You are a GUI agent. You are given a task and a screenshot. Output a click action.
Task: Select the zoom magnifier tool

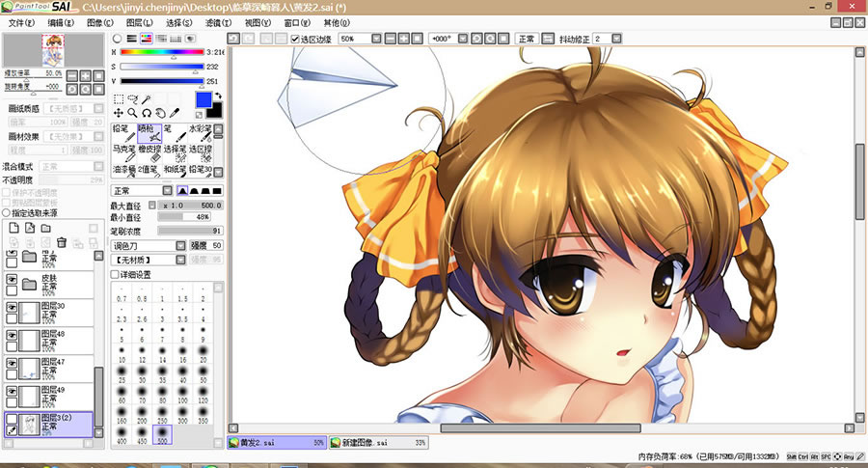click(132, 113)
